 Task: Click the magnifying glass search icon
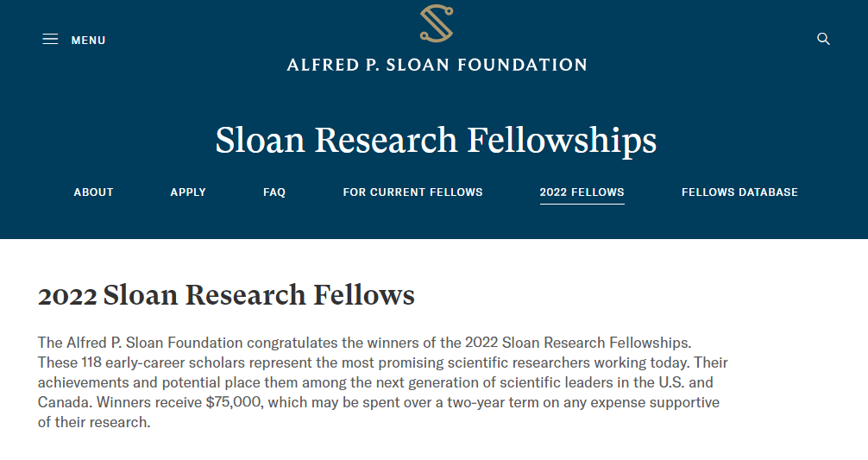823,39
